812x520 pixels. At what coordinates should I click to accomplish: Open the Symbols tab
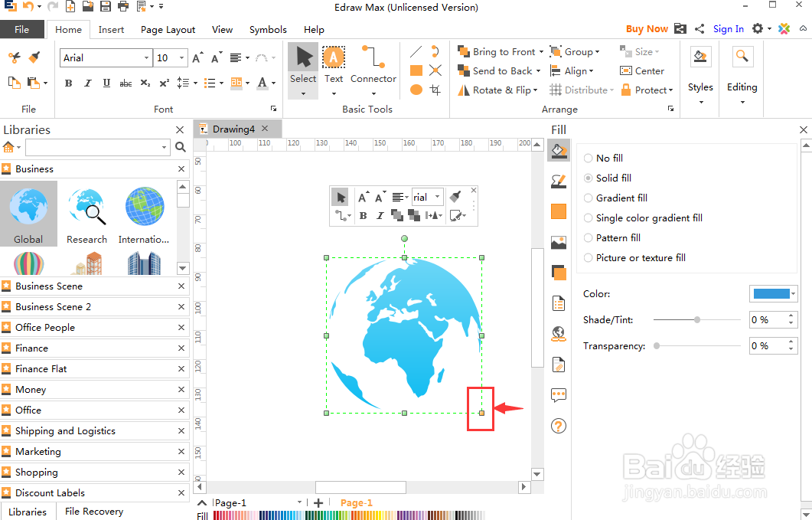[x=268, y=30]
